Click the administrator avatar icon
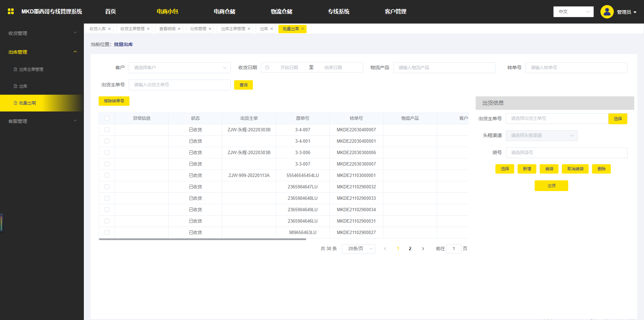This screenshot has height=320, width=644. (x=607, y=12)
